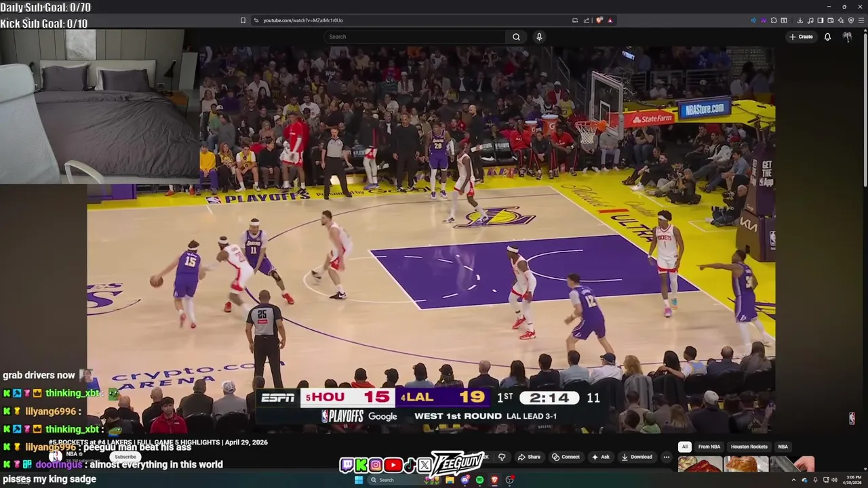Open OBS Studio from the taskbar
The width and height of the screenshot is (868, 488).
[509, 480]
